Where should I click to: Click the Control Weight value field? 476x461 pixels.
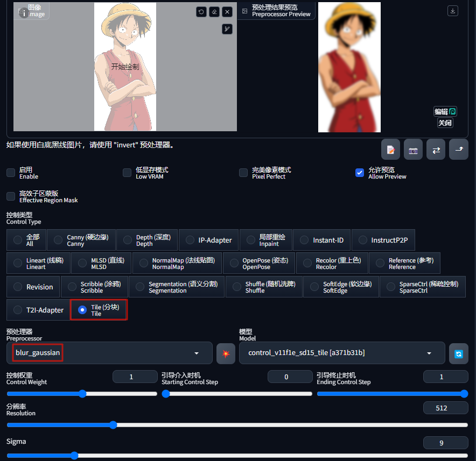click(x=135, y=377)
